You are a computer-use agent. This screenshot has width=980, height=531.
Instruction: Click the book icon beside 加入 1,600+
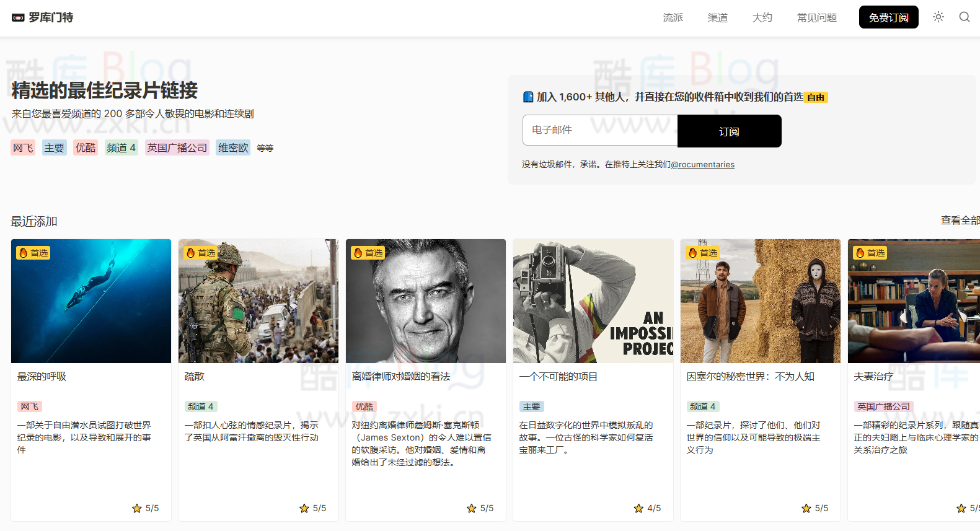[x=528, y=97]
